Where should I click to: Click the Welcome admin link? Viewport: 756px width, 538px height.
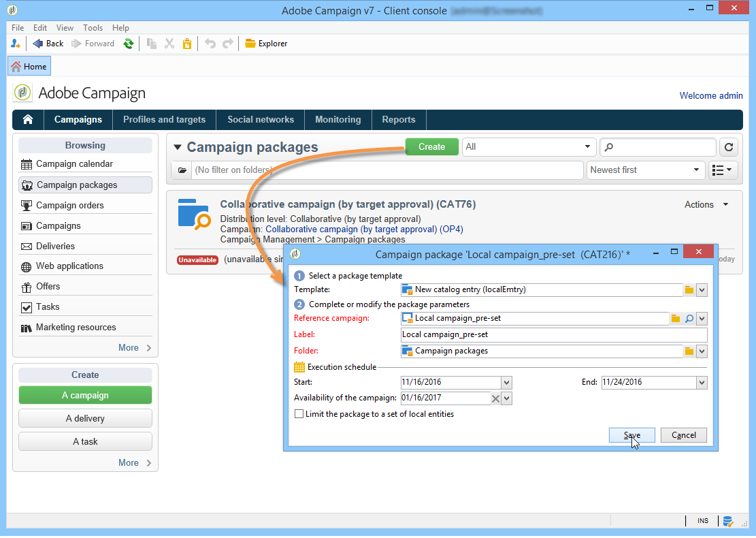click(711, 95)
